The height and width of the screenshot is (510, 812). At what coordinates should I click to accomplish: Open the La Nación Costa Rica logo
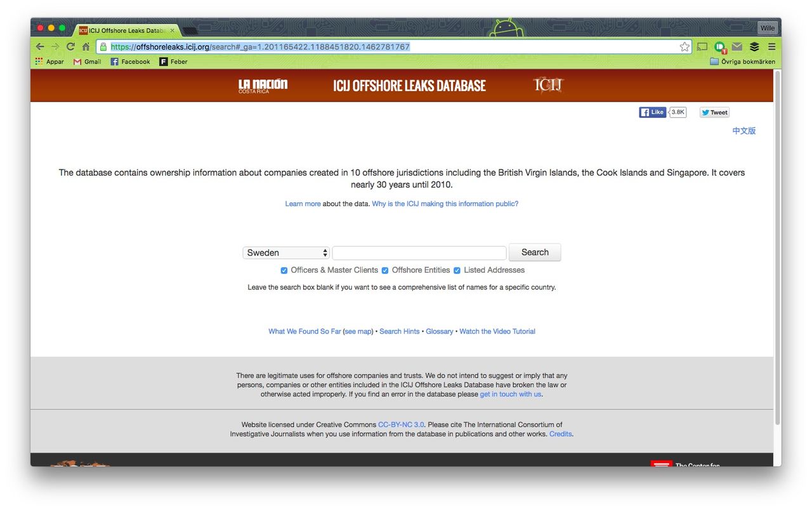[x=263, y=86]
